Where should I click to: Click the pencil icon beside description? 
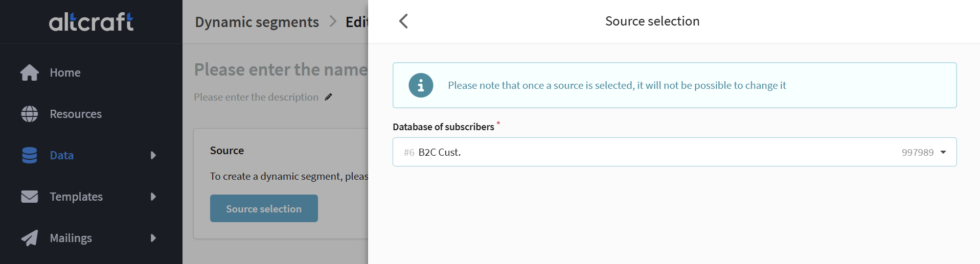coord(328,97)
